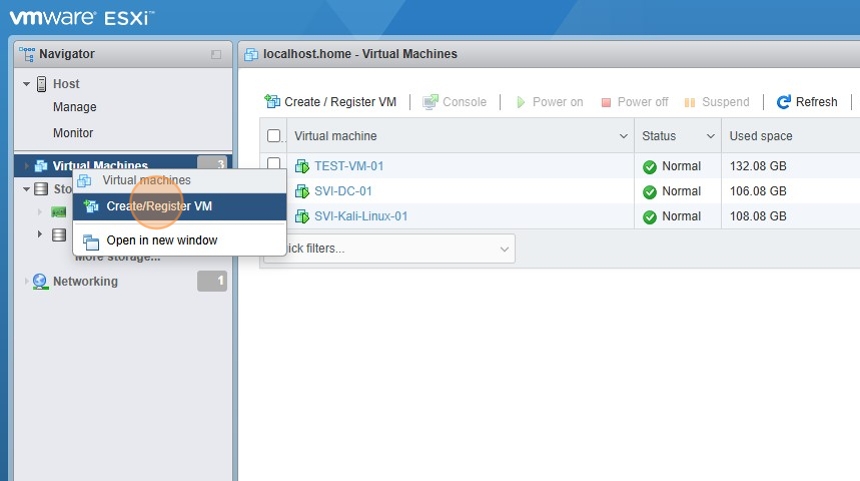Toggle the select-all checkbox in table header
This screenshot has height=481, width=860.
pyautogui.click(x=274, y=135)
